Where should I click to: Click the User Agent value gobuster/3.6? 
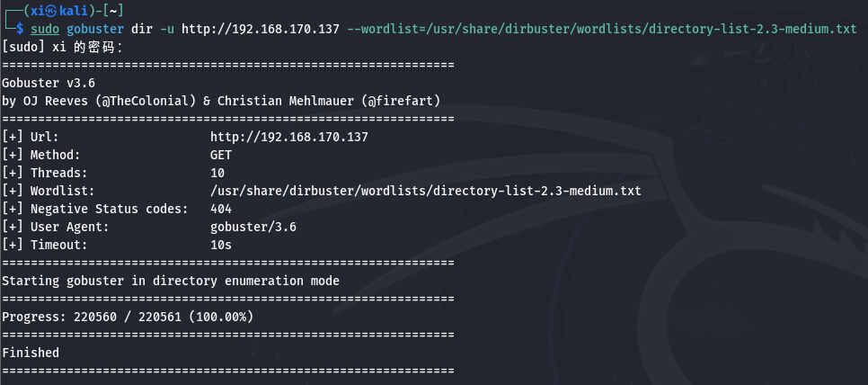point(253,227)
